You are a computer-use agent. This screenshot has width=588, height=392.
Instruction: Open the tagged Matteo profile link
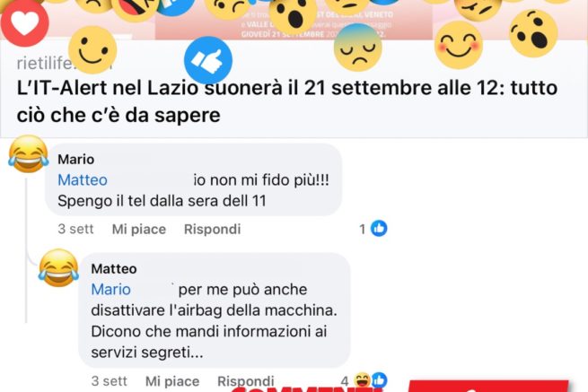83,180
